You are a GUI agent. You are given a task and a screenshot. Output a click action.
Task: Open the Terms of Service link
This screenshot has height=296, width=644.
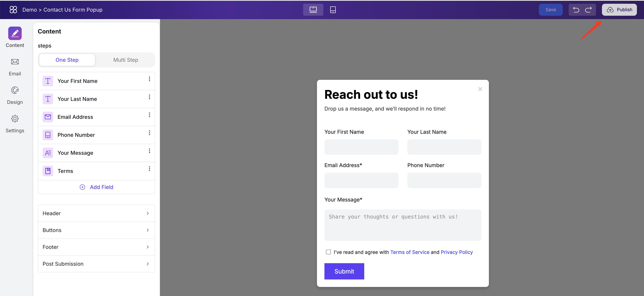point(410,252)
